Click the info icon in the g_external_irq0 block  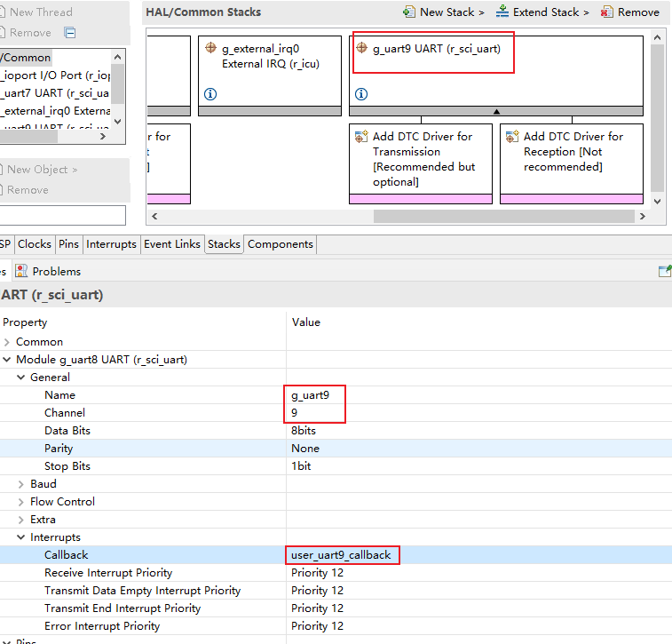(x=210, y=94)
